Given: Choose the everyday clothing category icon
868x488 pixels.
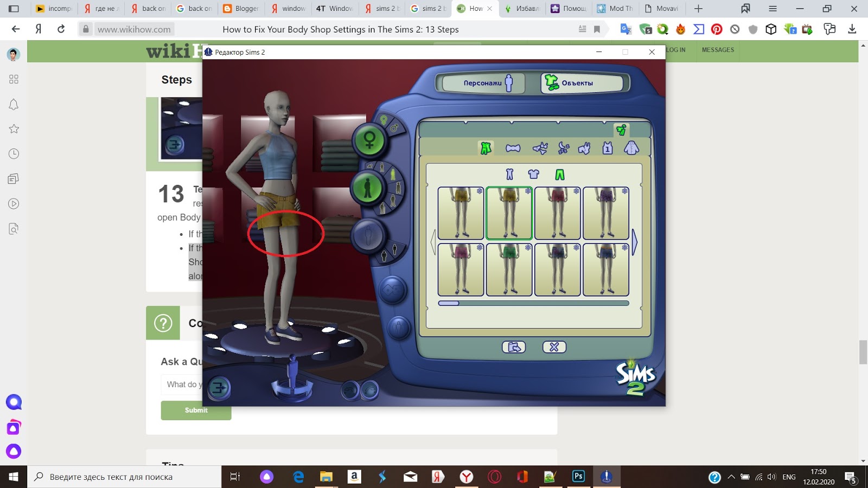Looking at the screenshot, I should pos(486,147).
